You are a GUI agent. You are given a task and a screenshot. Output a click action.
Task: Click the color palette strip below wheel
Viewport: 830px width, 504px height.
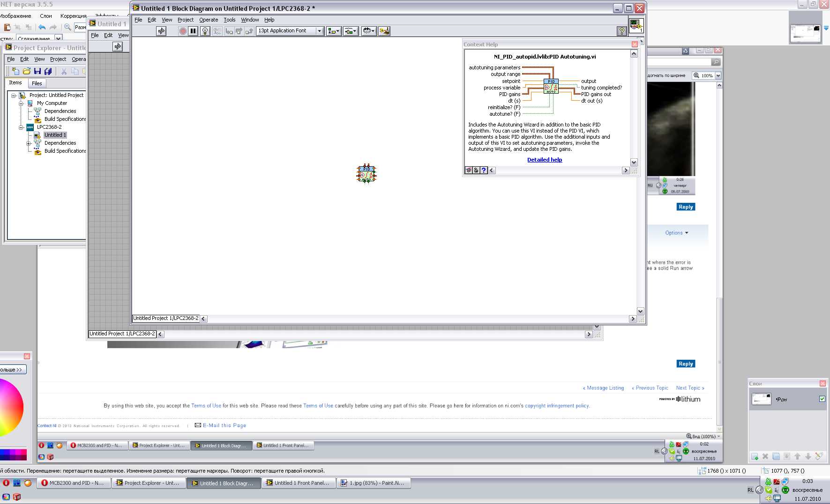coord(13,454)
